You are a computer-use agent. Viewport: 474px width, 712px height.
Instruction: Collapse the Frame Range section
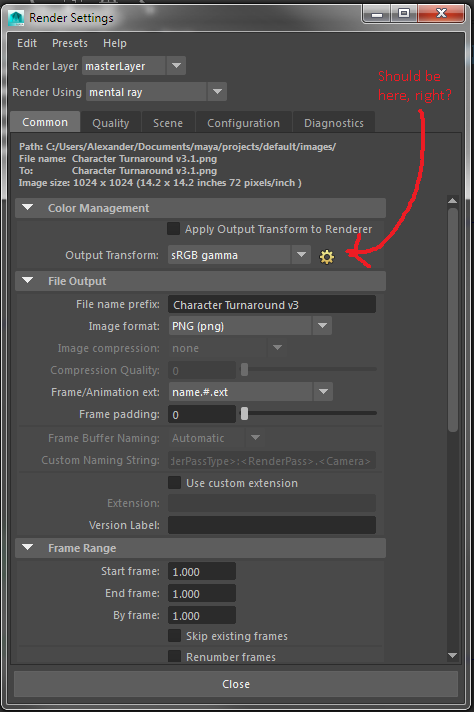[28, 548]
